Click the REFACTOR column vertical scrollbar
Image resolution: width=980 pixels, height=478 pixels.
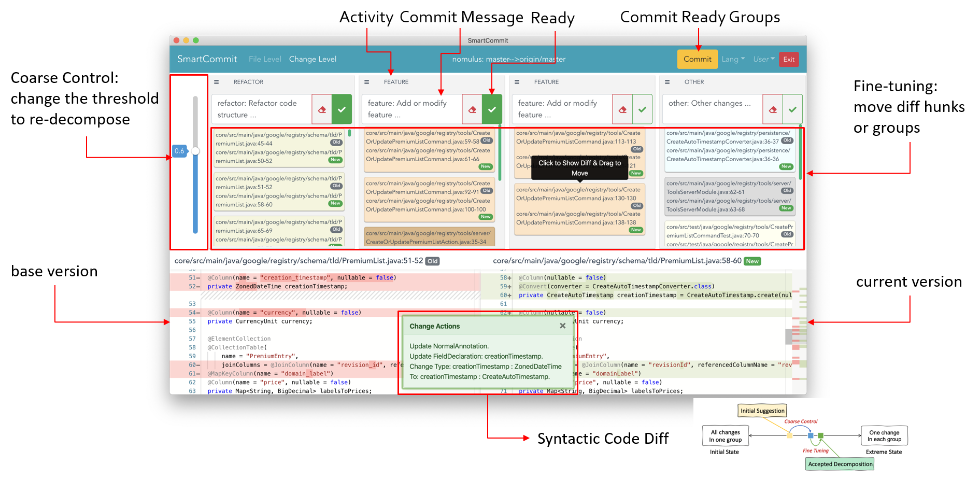click(x=349, y=133)
